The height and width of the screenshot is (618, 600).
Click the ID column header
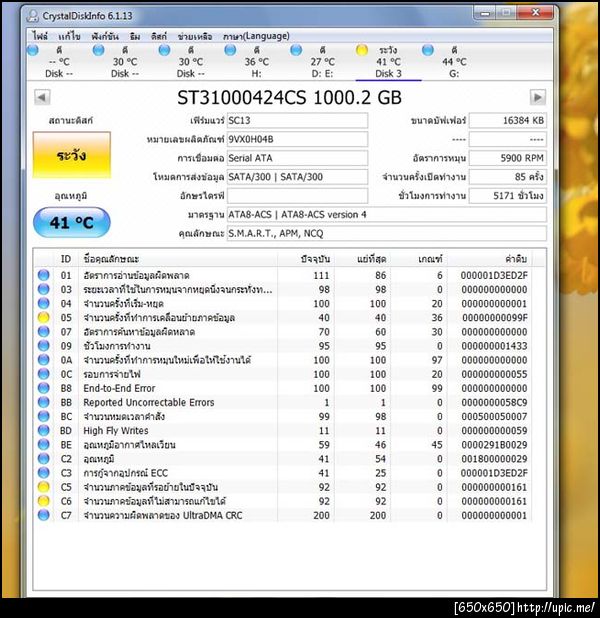coord(66,259)
